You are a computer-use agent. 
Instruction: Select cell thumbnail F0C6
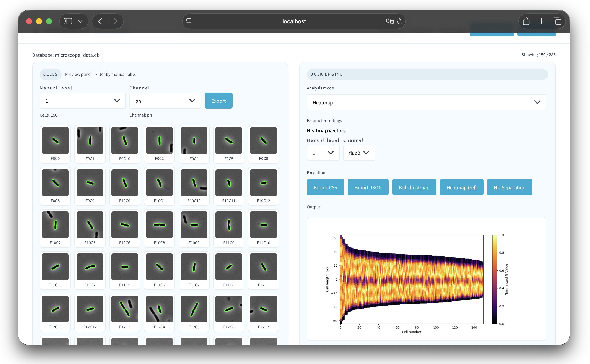click(x=263, y=144)
